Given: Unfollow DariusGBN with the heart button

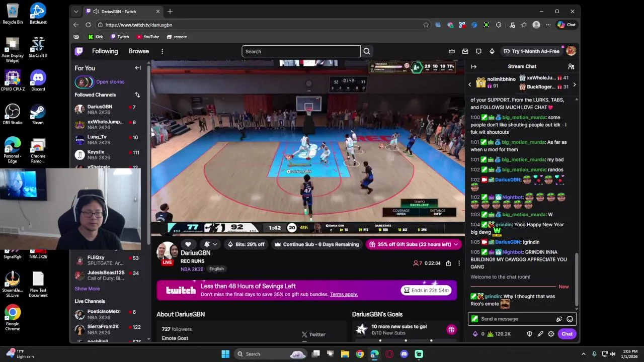Looking at the screenshot, I should coord(188,244).
